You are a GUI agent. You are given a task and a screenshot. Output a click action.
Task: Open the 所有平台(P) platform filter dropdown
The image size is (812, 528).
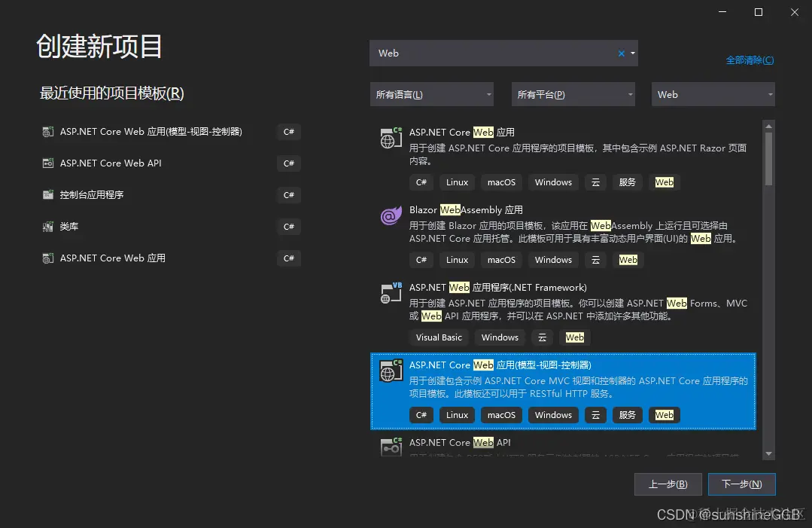coord(573,94)
